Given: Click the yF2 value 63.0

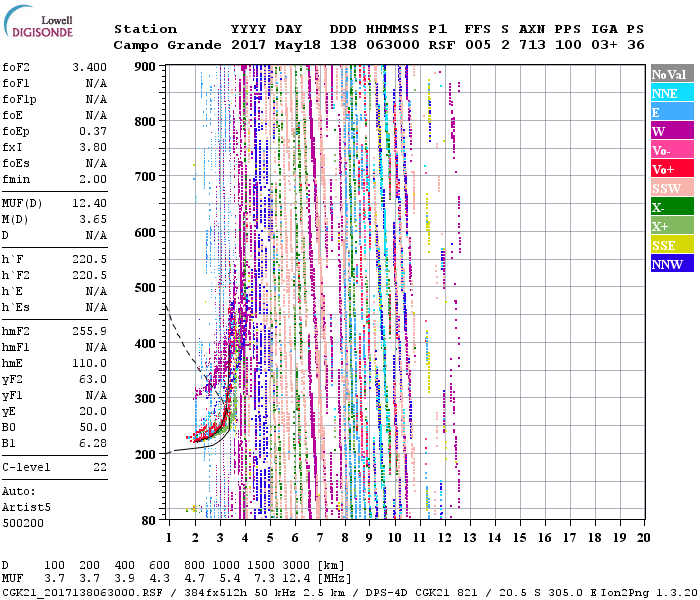Looking at the screenshot, I should pyautogui.click(x=93, y=379).
